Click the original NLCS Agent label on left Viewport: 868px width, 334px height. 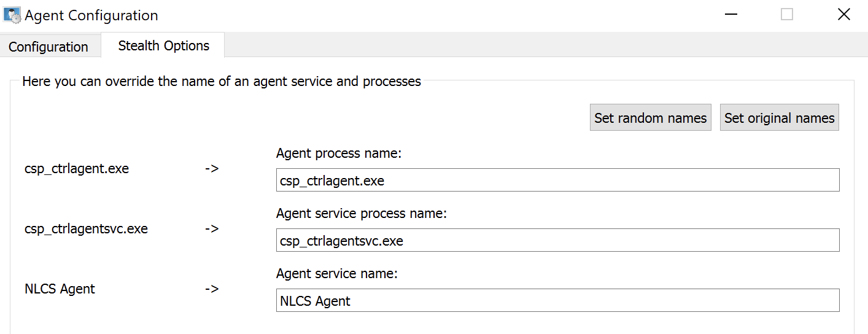click(60, 289)
